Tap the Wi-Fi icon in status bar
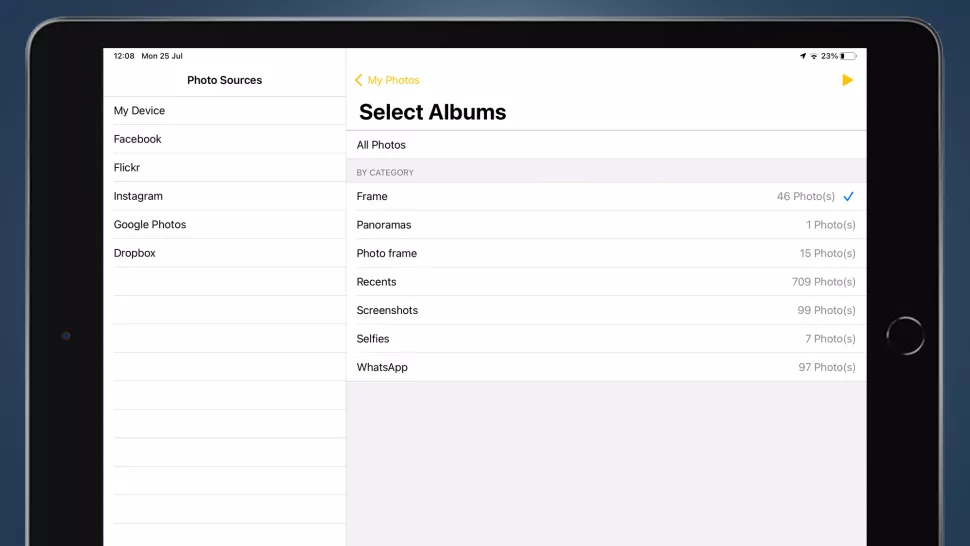Screen dimensions: 970x546 tap(814, 56)
